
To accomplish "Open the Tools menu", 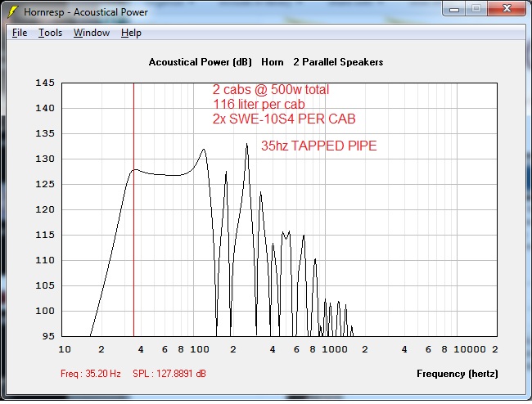I will pyautogui.click(x=50, y=33).
